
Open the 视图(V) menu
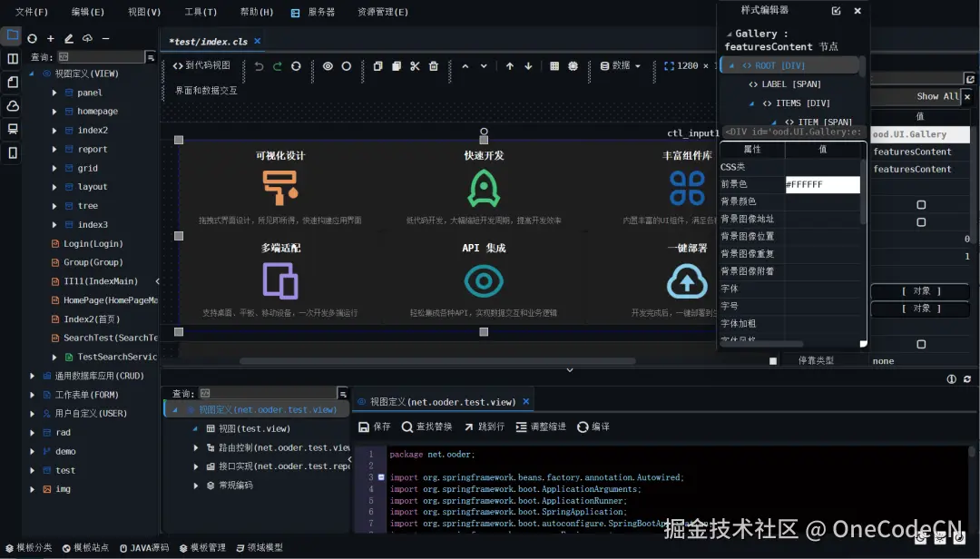point(144,12)
